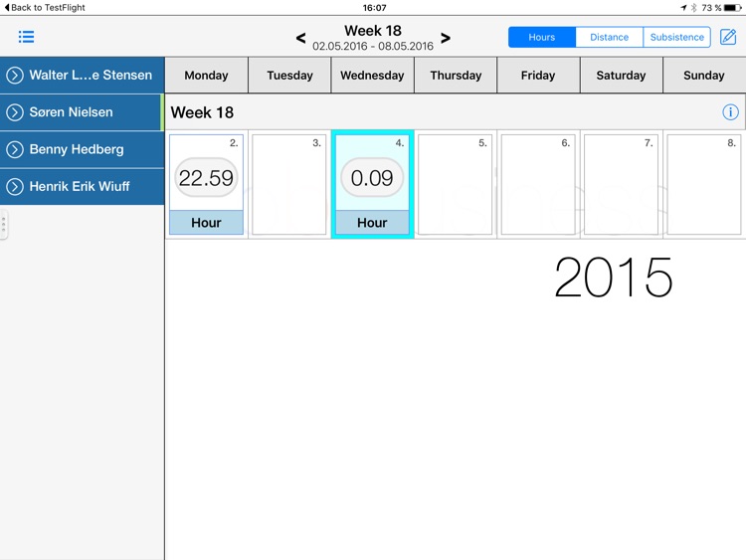Tap the battery indicator in status bar
This screenshot has width=746, height=560.
(733, 8)
